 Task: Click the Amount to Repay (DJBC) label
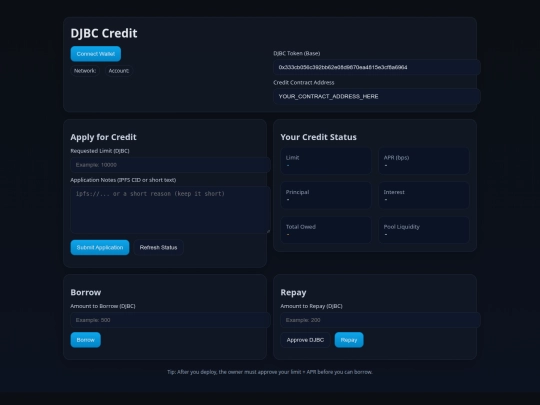tap(311, 306)
